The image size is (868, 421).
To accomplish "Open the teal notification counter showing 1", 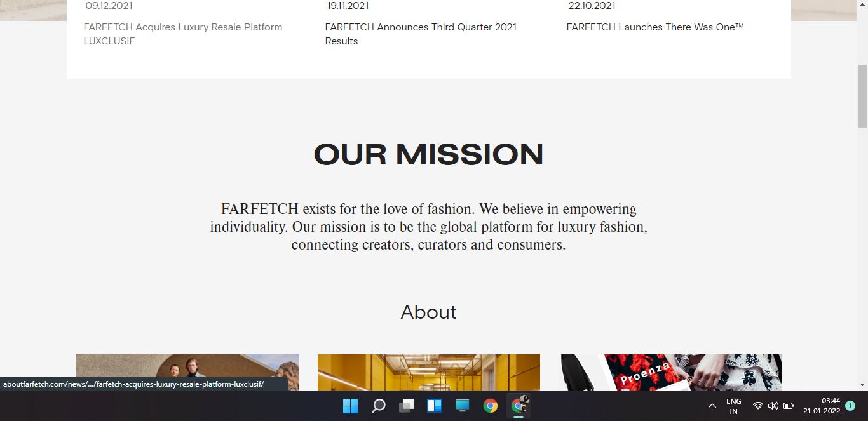I will [850, 404].
